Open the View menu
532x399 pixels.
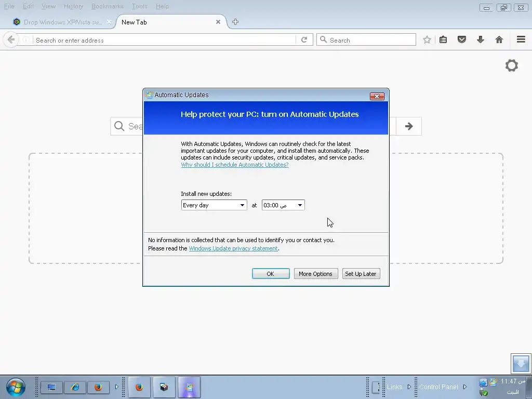click(x=48, y=6)
